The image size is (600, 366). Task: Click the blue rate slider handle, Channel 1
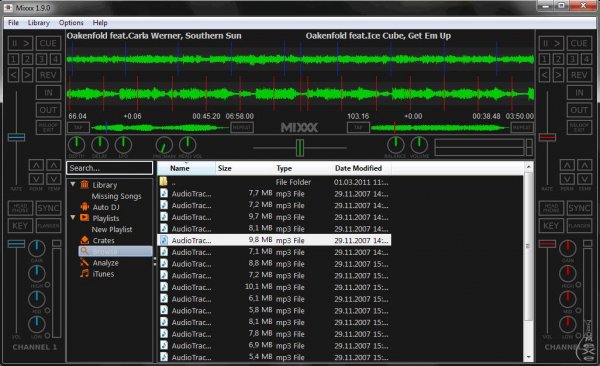point(16,137)
